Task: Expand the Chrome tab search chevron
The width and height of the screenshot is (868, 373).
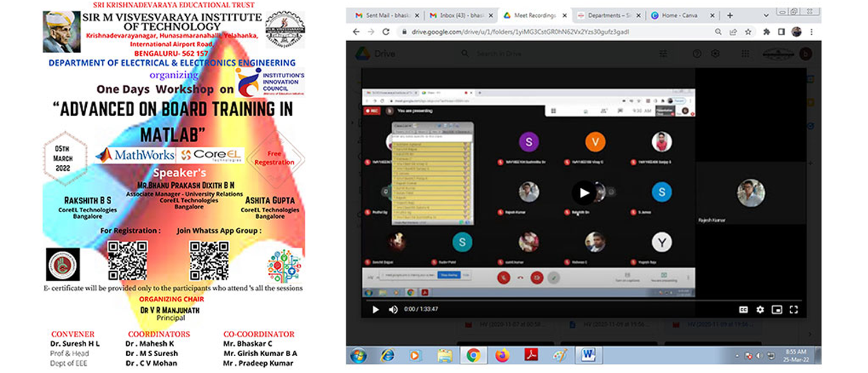Action: click(766, 16)
